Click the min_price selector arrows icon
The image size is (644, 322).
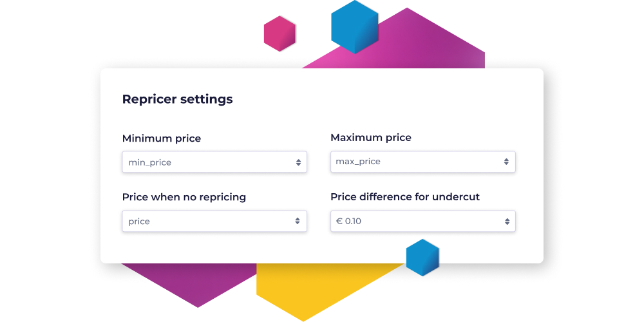pos(298,162)
